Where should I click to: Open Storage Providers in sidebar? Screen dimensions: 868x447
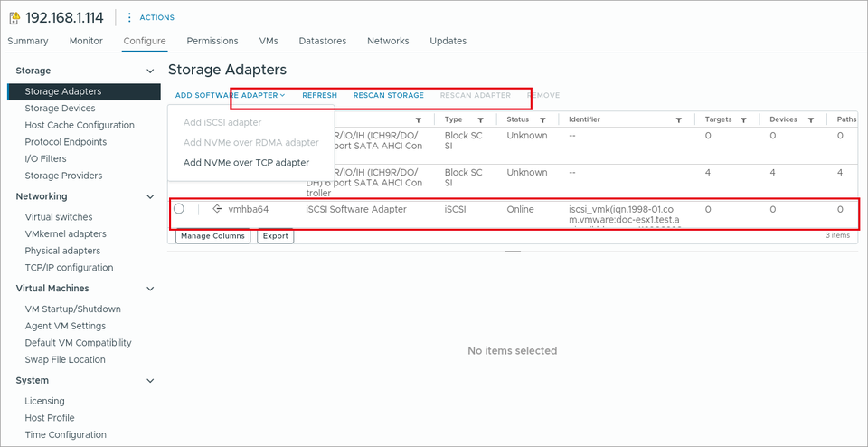(63, 176)
